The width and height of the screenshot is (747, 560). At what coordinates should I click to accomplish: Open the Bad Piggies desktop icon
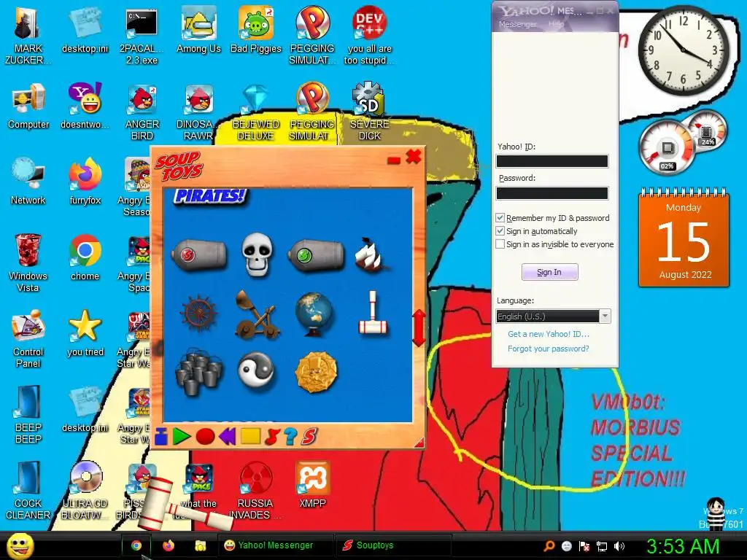coord(256,29)
